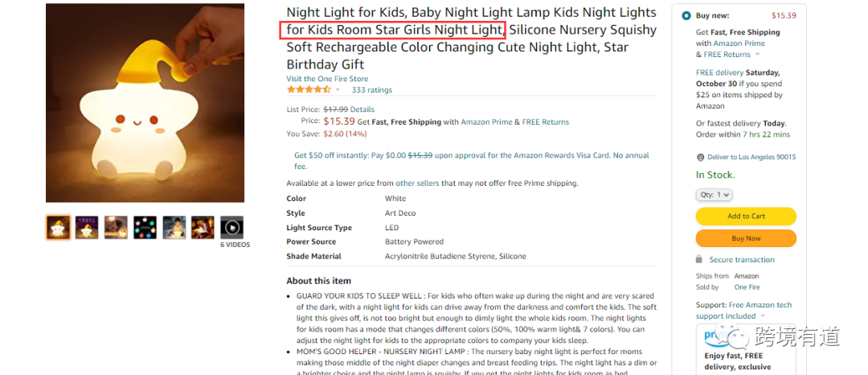The height and width of the screenshot is (375, 868).
Task: Open the Qty quantity dropdown
Action: pyautogui.click(x=714, y=195)
